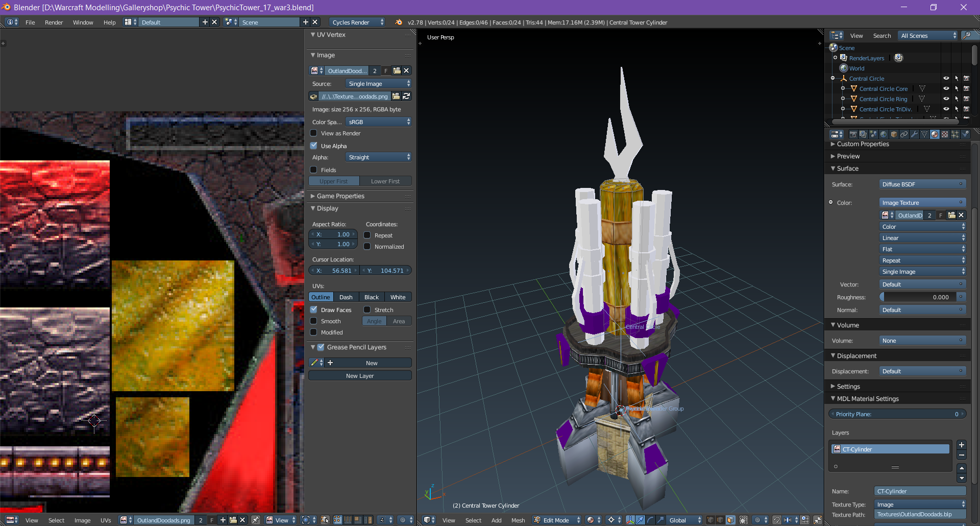Enable the Fields checkbox
Viewport: 980px width, 526px height.
point(314,170)
